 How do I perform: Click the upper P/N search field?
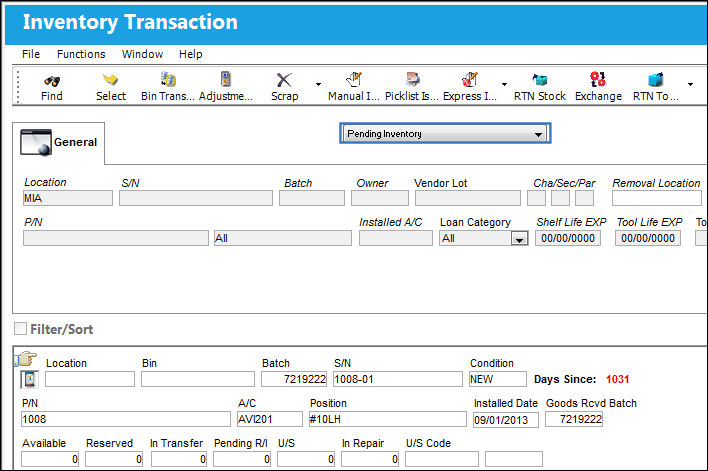[x=116, y=238]
